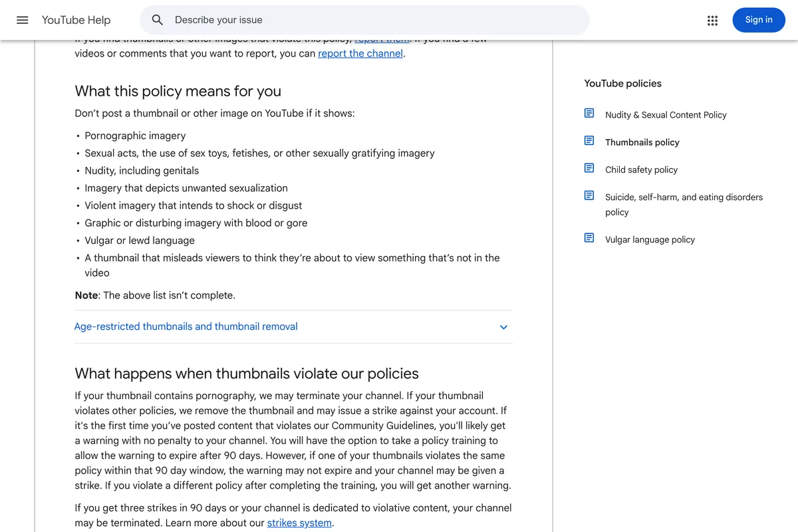Open the hamburger main menu
Viewport: 798px width, 532px height.
23,20
